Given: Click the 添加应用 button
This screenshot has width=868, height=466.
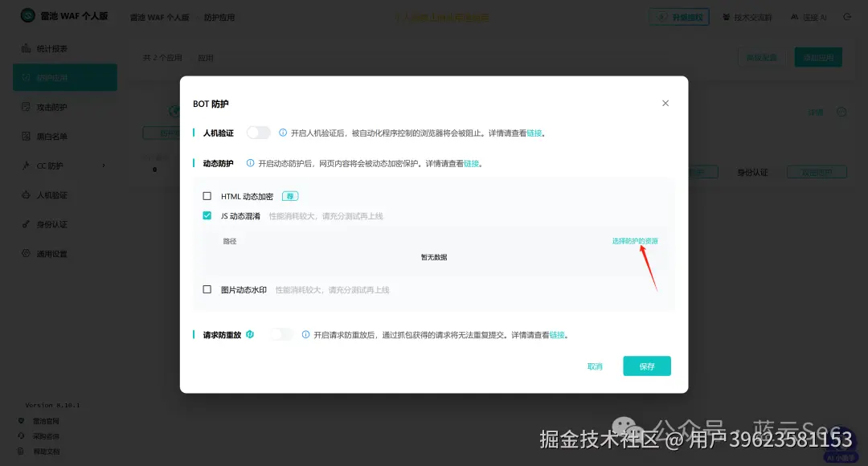Looking at the screenshot, I should [x=818, y=57].
